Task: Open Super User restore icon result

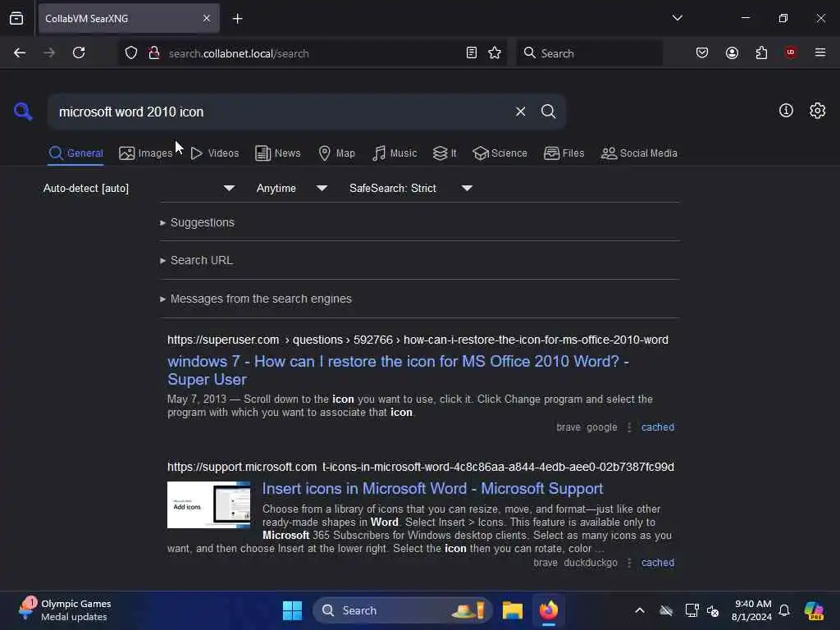Action: (x=398, y=370)
